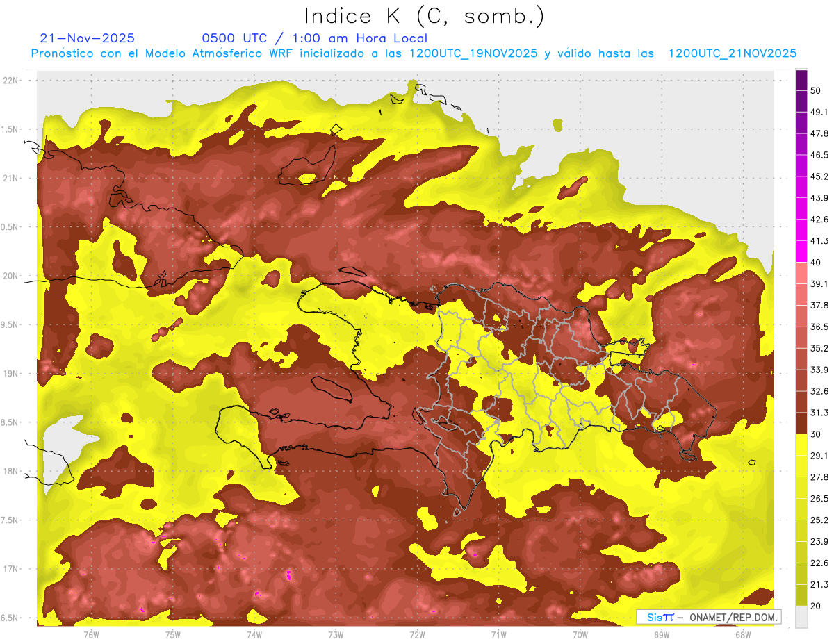Screen dimensions: 834x644
Task: Click the '17N' latitude label
Action: (12, 569)
